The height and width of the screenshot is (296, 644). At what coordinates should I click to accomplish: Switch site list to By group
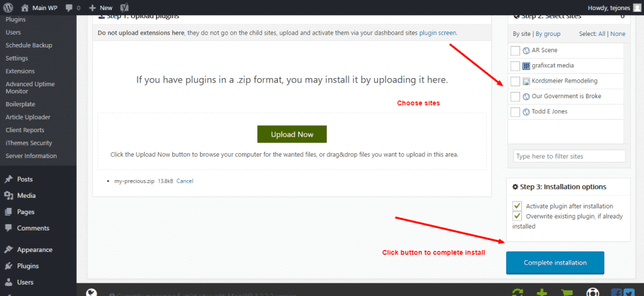tap(548, 34)
